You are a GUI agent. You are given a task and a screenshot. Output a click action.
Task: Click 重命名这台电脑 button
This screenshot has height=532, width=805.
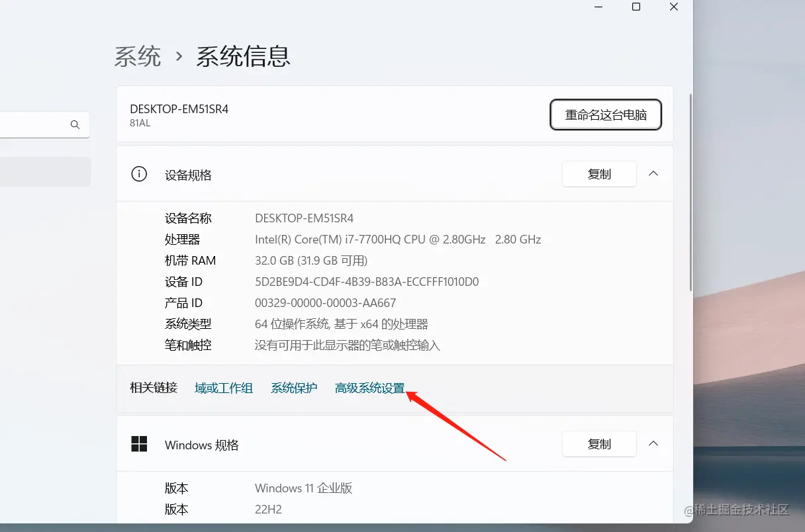point(606,115)
